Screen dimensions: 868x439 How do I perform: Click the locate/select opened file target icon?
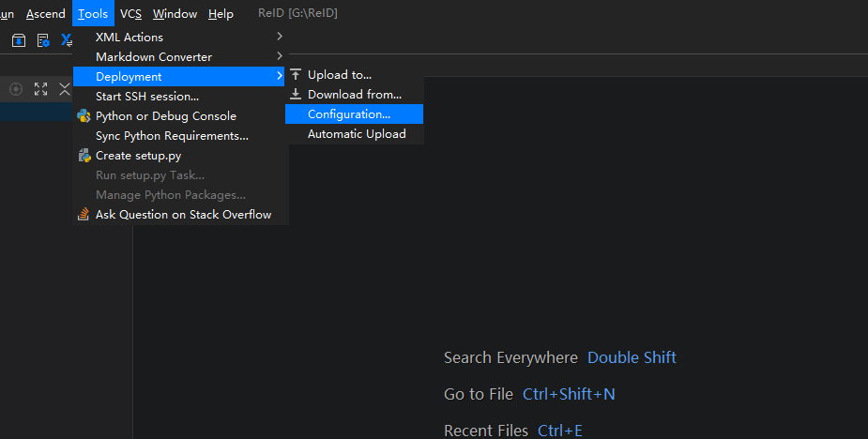click(16, 89)
